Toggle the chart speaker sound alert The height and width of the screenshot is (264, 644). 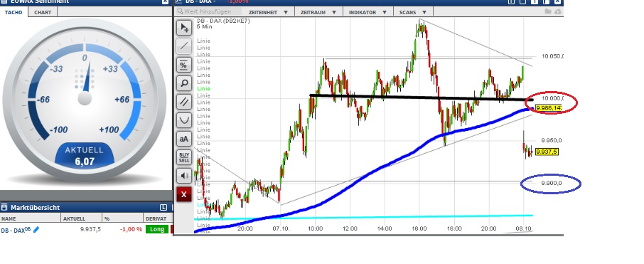tap(184, 176)
